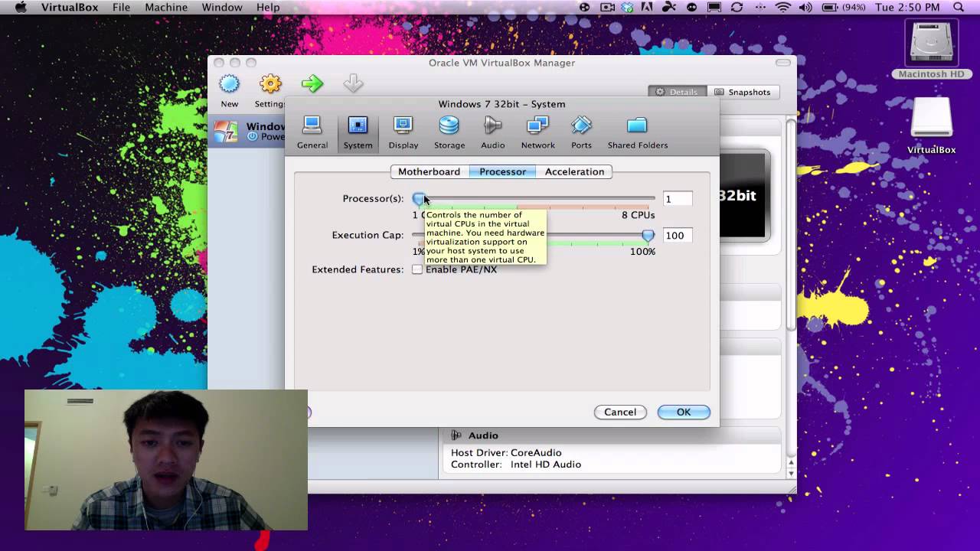Click 'Host Driver: CoreAudio' text
980x551 pixels.
click(x=506, y=452)
